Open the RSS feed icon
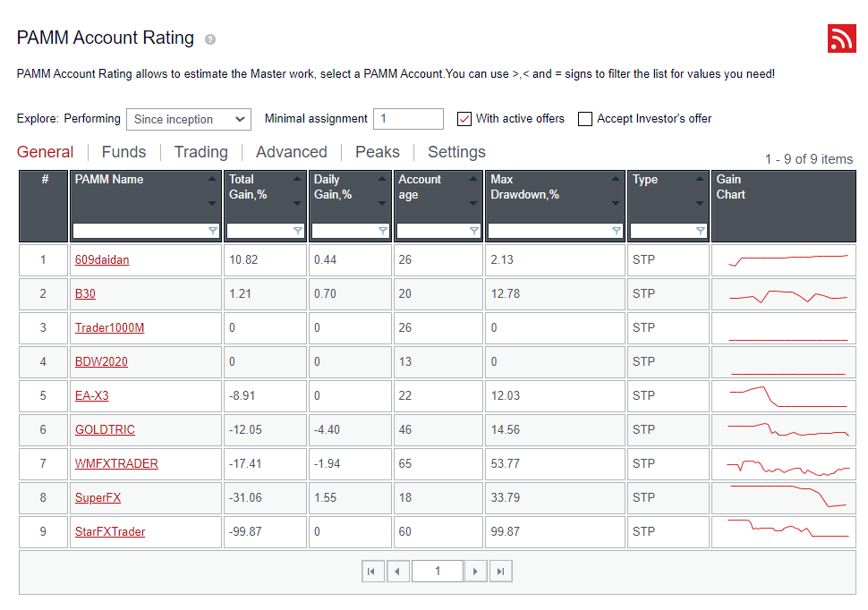Image resolution: width=868 pixels, height=610 pixels. (x=841, y=38)
